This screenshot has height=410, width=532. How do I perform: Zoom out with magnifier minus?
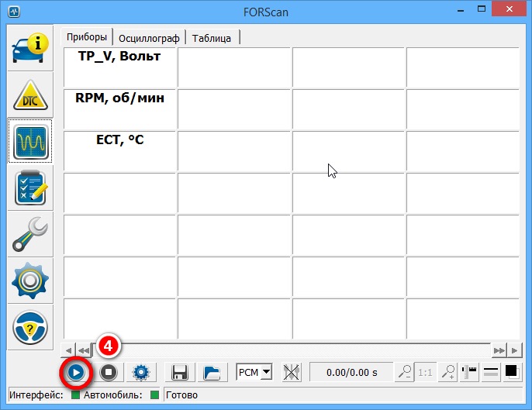(405, 372)
